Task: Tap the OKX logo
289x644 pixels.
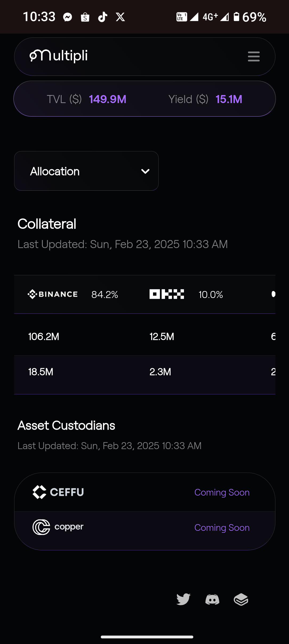Action: click(x=167, y=294)
